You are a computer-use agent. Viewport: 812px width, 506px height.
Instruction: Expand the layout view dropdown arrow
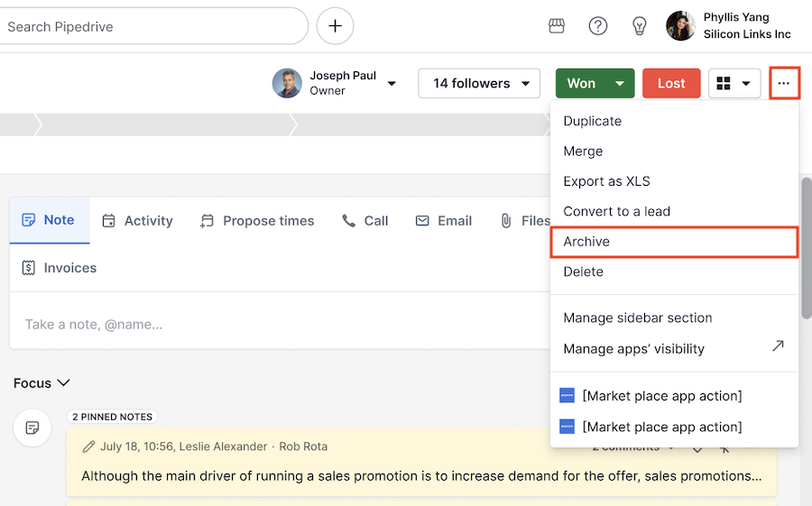(x=746, y=83)
